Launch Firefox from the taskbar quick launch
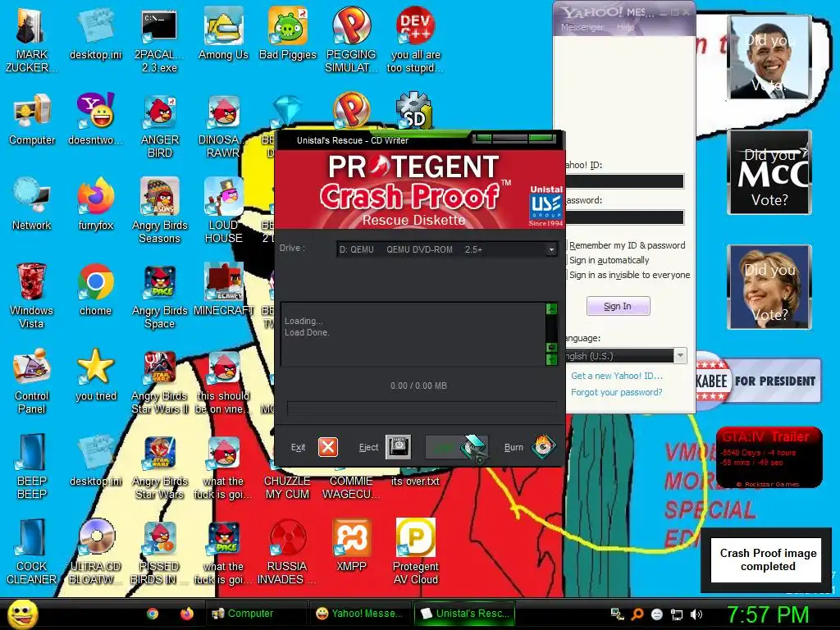Screen dimensions: 840x630 [186, 614]
